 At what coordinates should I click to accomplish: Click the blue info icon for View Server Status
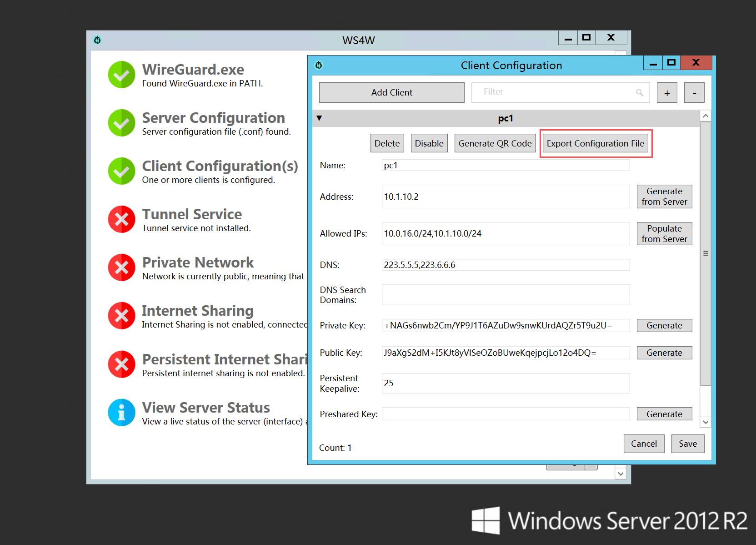click(121, 413)
